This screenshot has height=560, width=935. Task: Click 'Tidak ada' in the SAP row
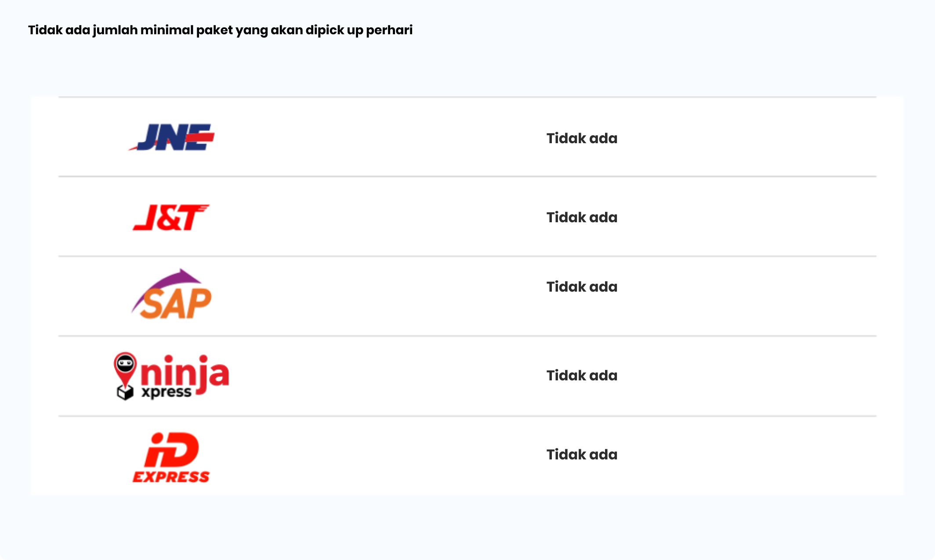tap(582, 287)
